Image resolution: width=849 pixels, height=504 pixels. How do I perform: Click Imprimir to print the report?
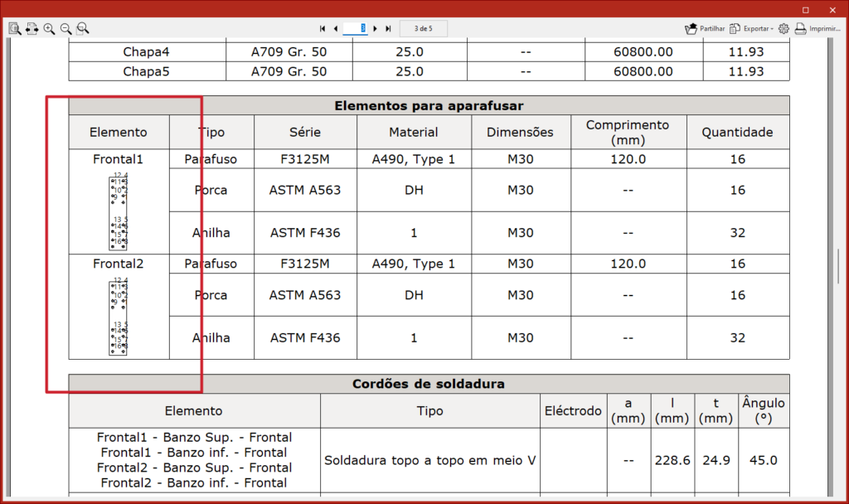coord(817,29)
